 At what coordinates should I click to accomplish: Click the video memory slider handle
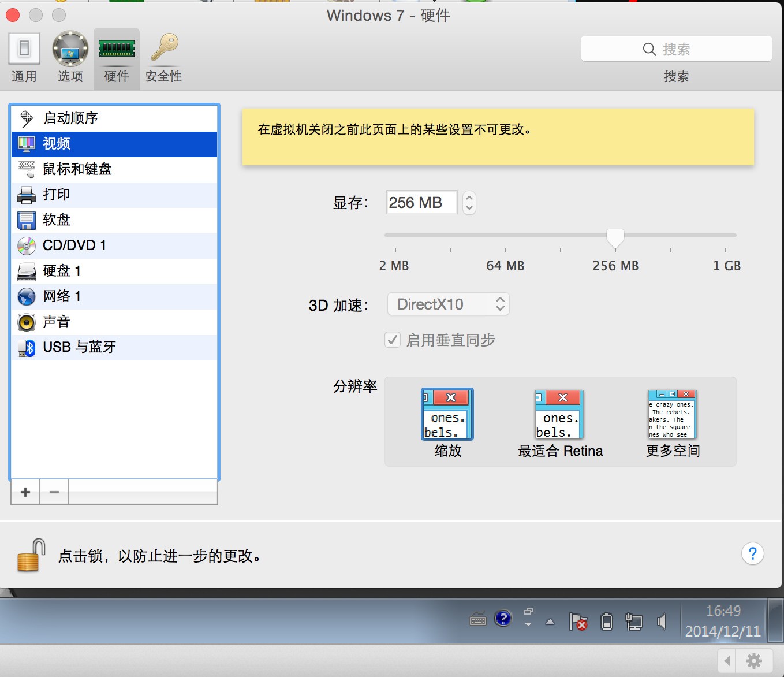(615, 238)
